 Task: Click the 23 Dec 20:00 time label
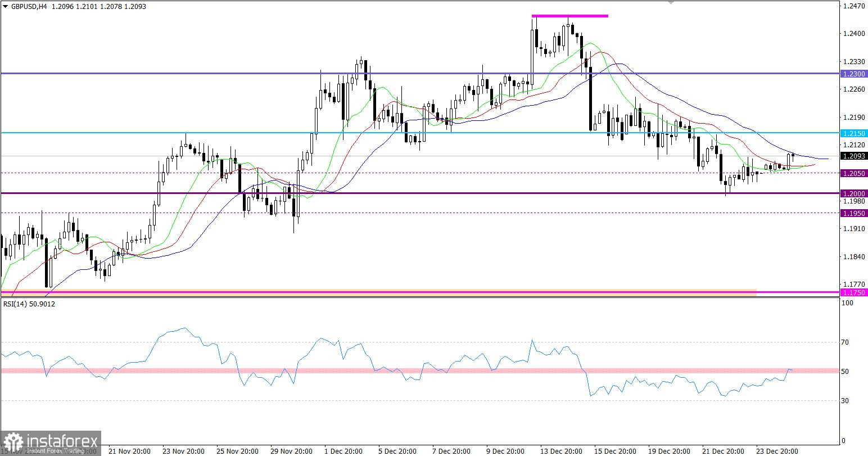coord(777,451)
